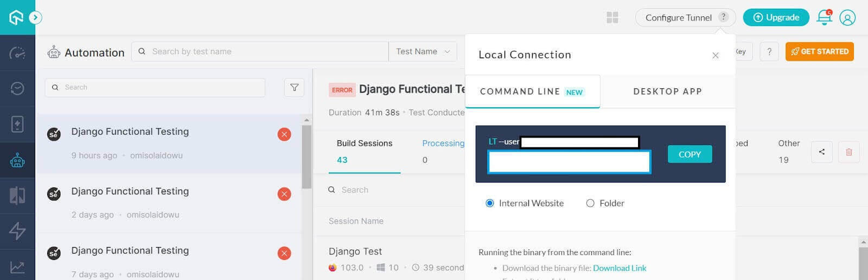Click error status icon of 7 days ago build
The width and height of the screenshot is (868, 280).
pos(284,253)
